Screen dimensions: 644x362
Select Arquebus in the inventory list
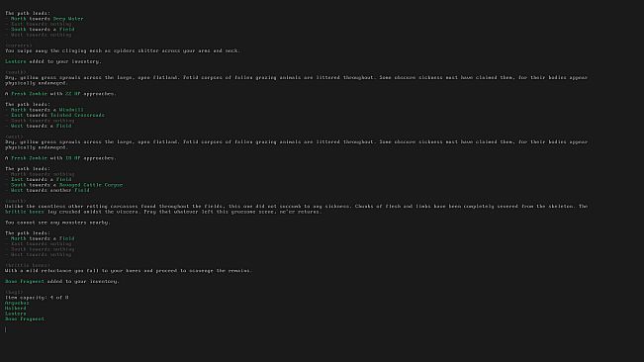17,303
